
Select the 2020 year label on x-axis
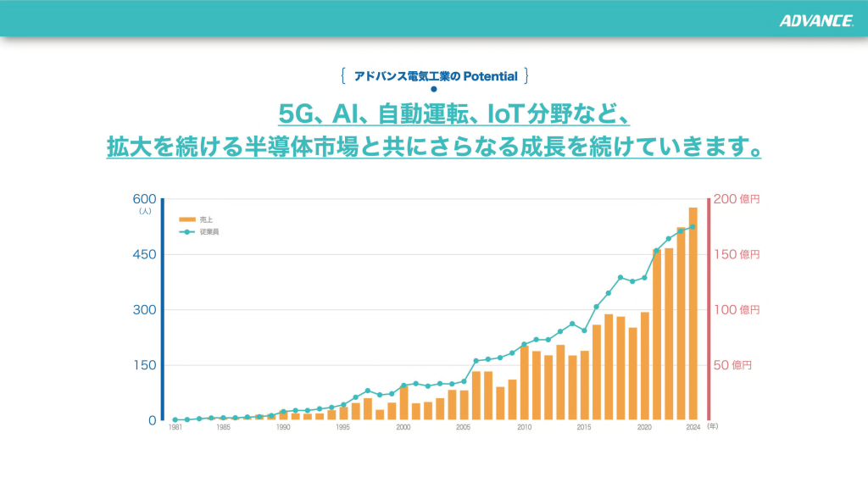tap(644, 428)
